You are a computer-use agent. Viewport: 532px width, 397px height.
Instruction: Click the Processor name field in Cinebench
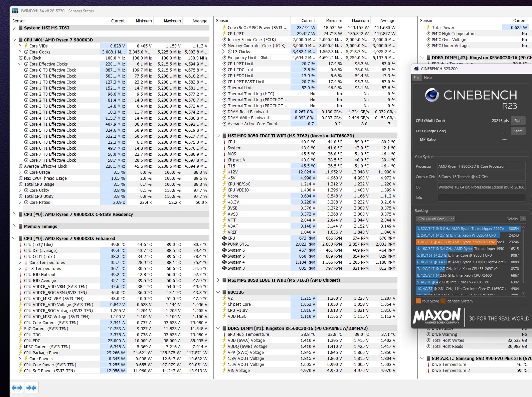pyautogui.click(x=481, y=166)
